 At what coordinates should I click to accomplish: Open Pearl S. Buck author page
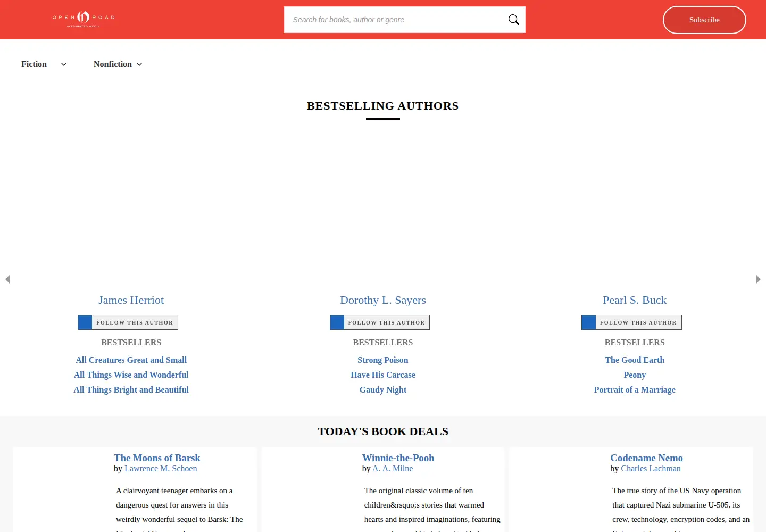635,300
